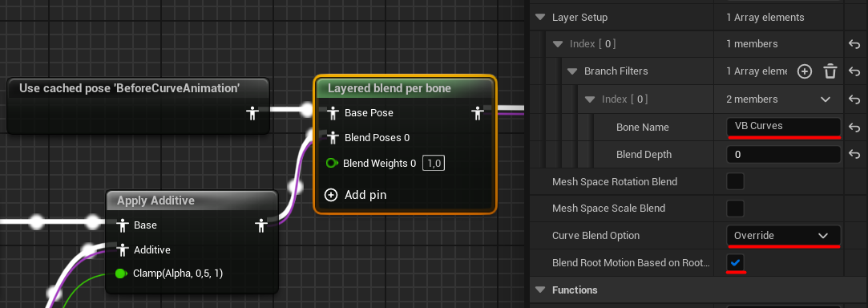Uncheck Blend Root Motion Based on Root checkbox
The image size is (868, 308).
tap(735, 263)
